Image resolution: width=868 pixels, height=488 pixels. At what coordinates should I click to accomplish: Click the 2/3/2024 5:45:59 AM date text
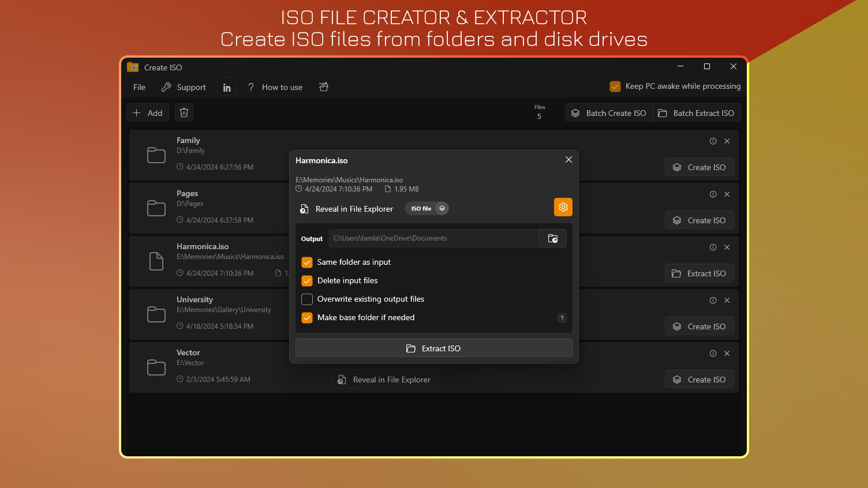[218, 380]
